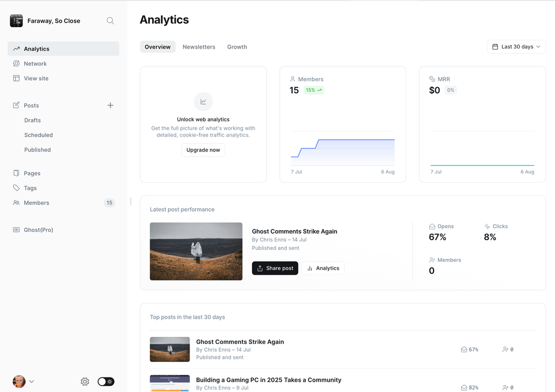Select the Analytics icon in the sidebar
The width and height of the screenshot is (555, 392).
(16, 49)
